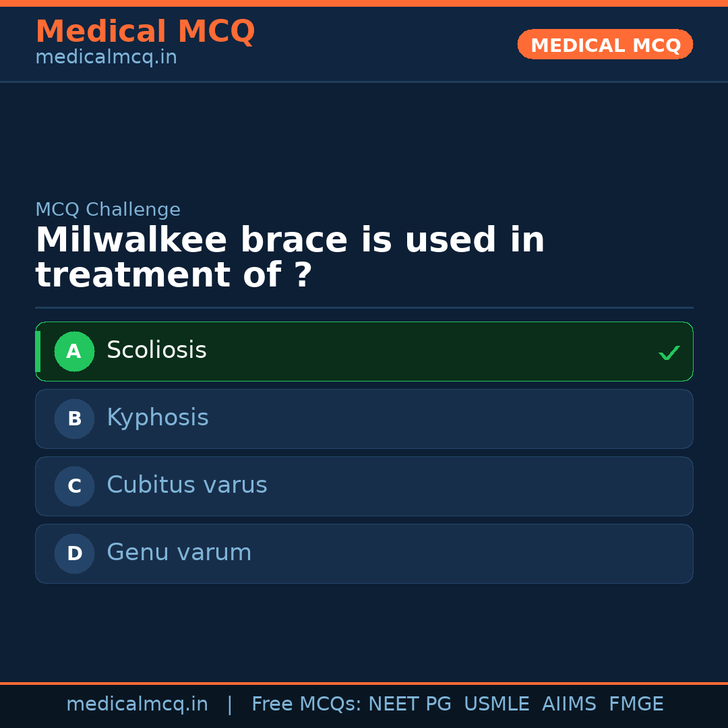Click the Free MCQs label in footer
Screen dimensions: 728x728
pyautogui.click(x=306, y=704)
